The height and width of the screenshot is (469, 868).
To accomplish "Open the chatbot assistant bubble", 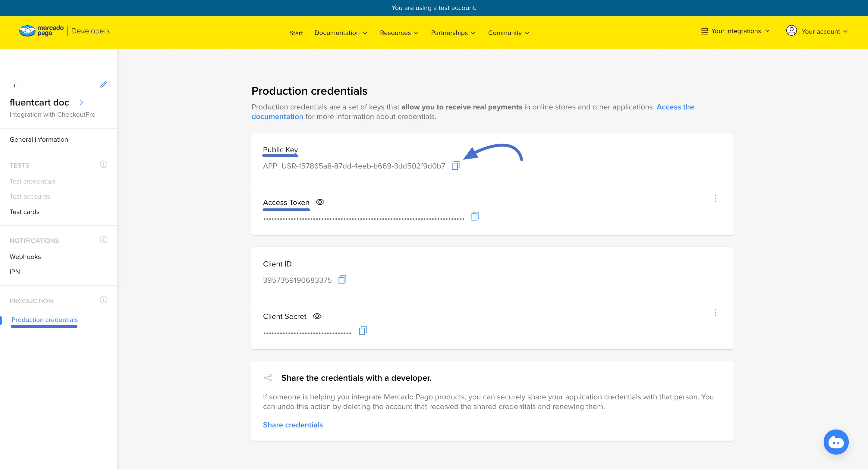I will click(836, 442).
